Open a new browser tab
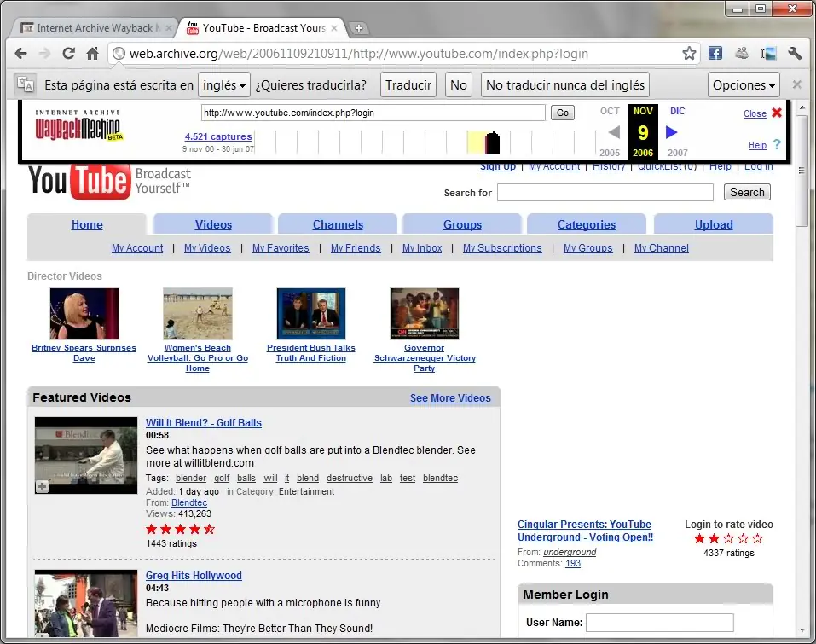 click(359, 28)
